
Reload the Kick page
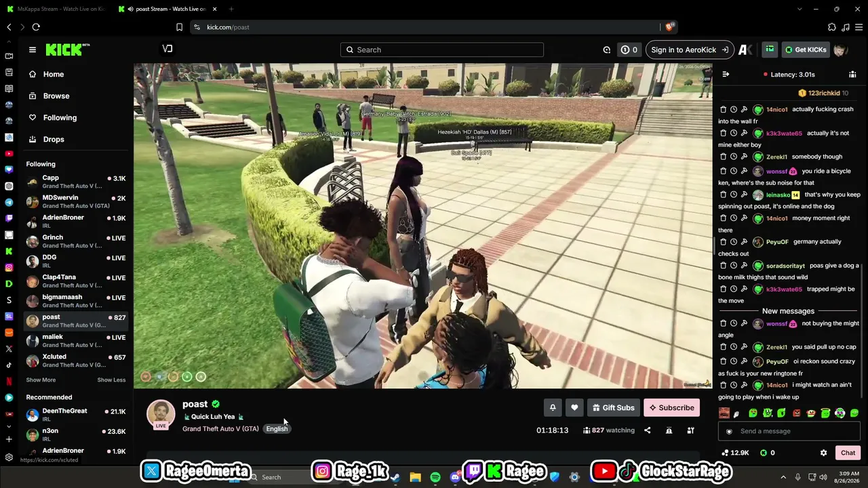point(36,27)
